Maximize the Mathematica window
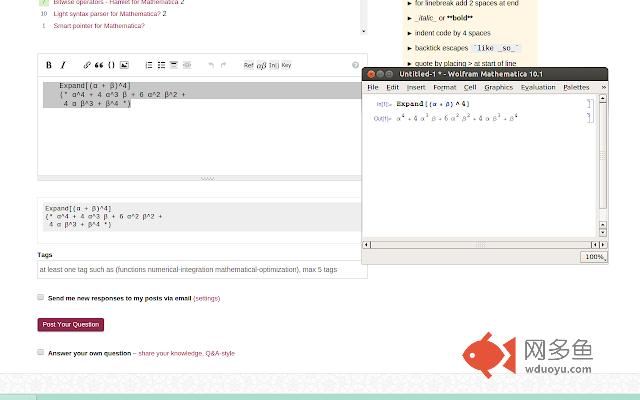The height and width of the screenshot is (400, 640). pyautogui.click(x=389, y=74)
